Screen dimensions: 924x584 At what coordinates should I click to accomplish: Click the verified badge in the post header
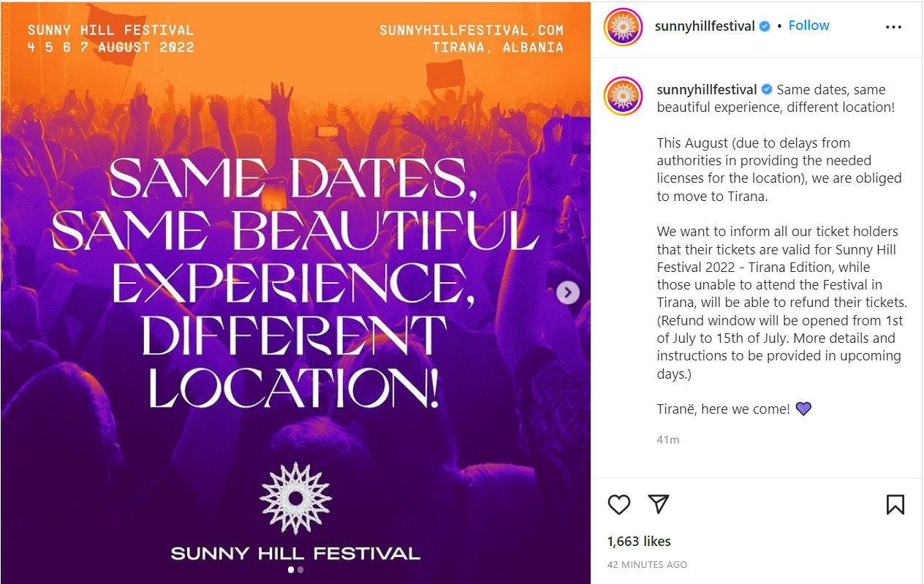pyautogui.click(x=765, y=26)
